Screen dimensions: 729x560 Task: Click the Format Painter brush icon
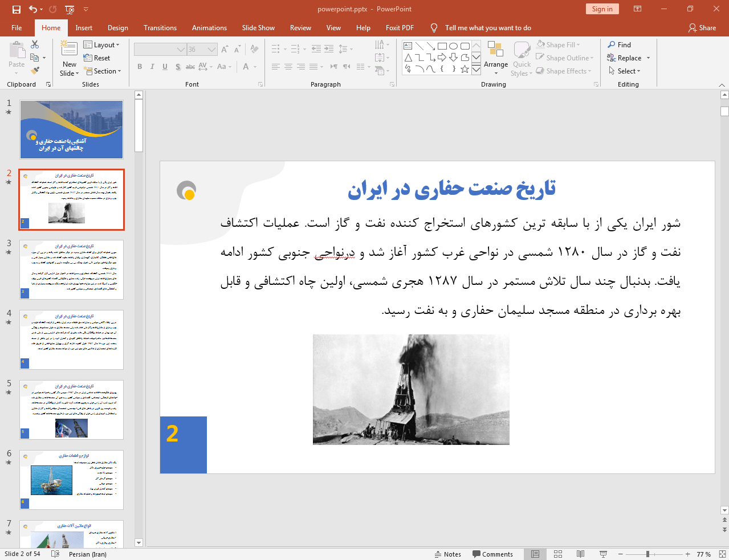[x=35, y=71]
